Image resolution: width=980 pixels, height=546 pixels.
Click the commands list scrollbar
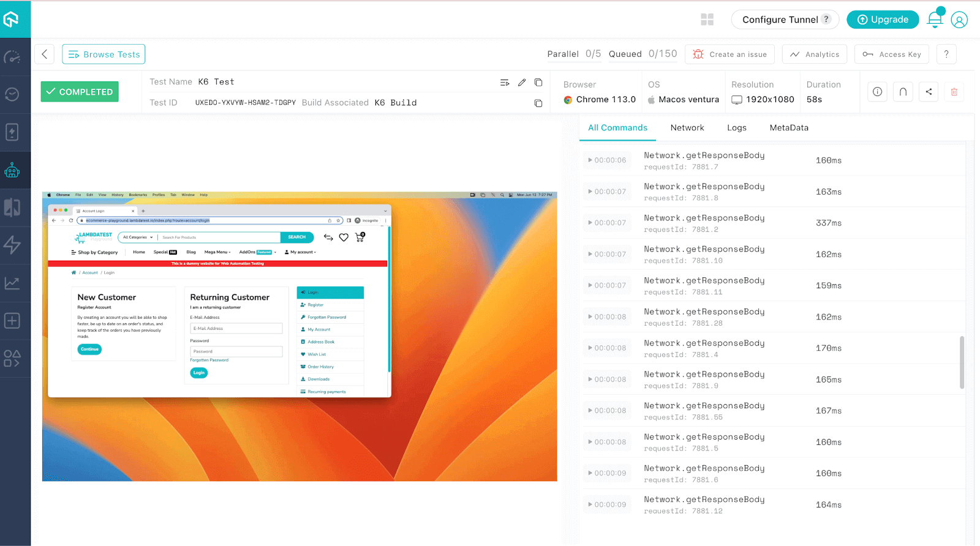point(962,362)
